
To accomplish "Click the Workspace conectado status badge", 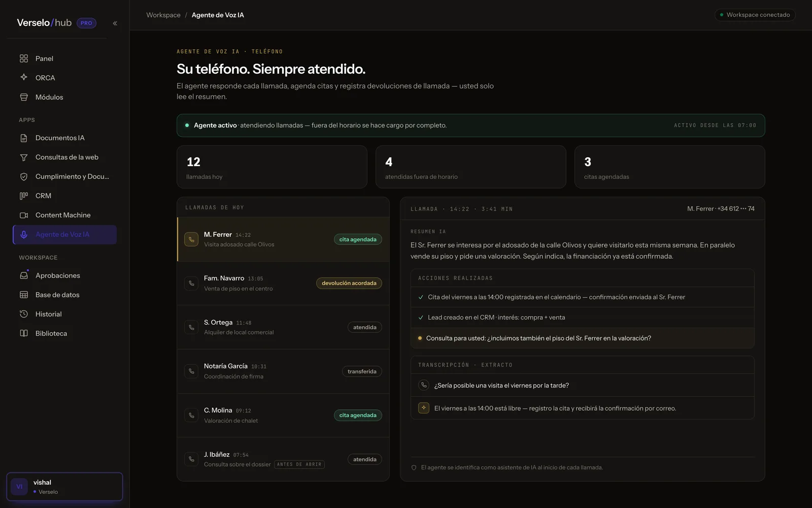I will (x=755, y=15).
